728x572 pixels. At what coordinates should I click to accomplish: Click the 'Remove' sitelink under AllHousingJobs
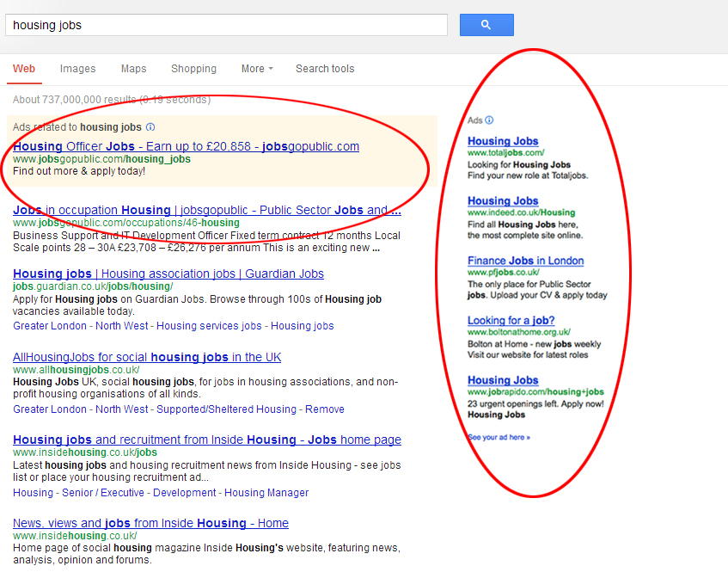[x=325, y=409]
